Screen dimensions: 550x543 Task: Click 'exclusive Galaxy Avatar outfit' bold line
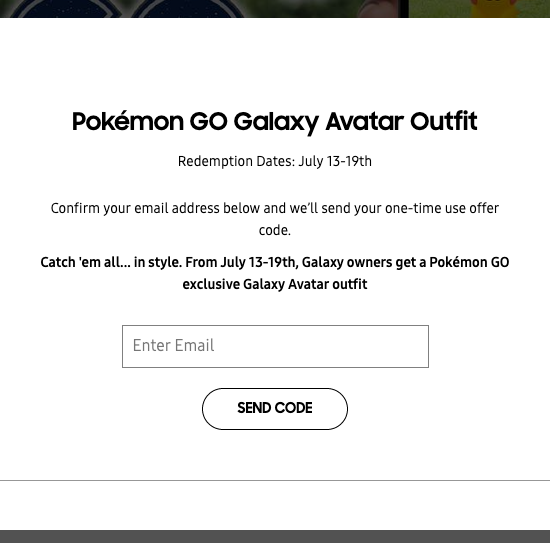pos(275,284)
